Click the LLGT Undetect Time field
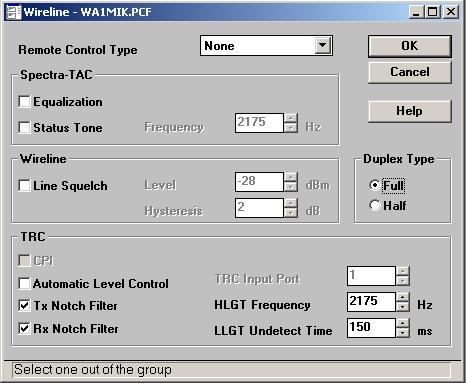466x383 pixels. coord(371,328)
